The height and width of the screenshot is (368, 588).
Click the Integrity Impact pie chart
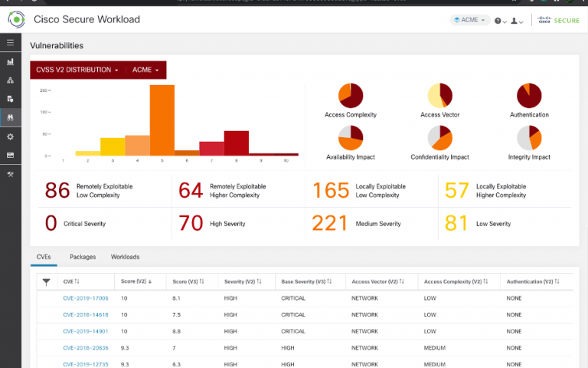point(529,138)
